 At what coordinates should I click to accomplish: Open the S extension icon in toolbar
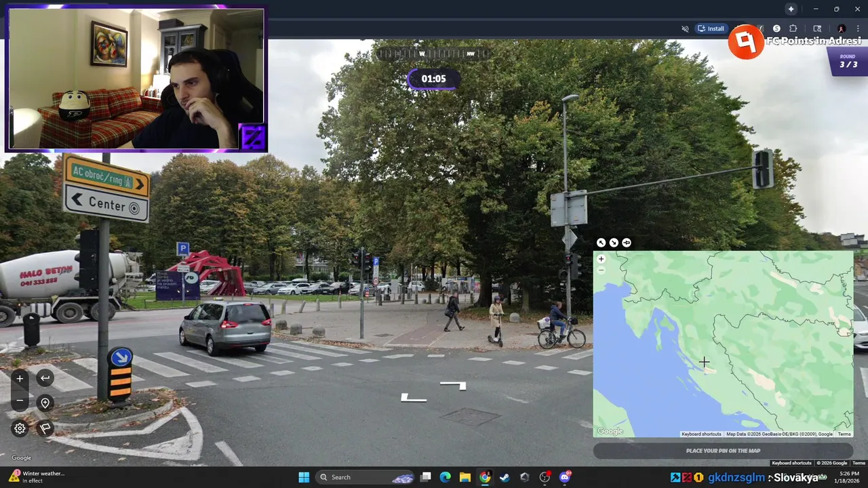tap(776, 28)
